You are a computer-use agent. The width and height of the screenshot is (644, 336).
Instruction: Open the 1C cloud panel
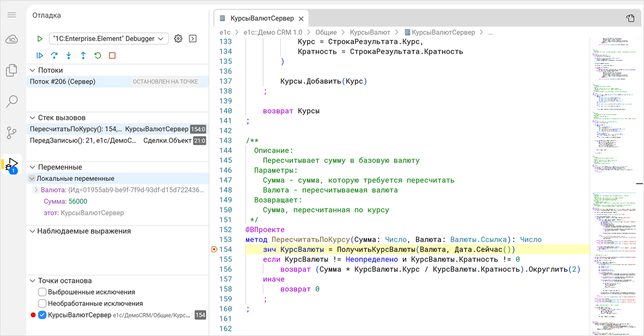click(x=12, y=39)
